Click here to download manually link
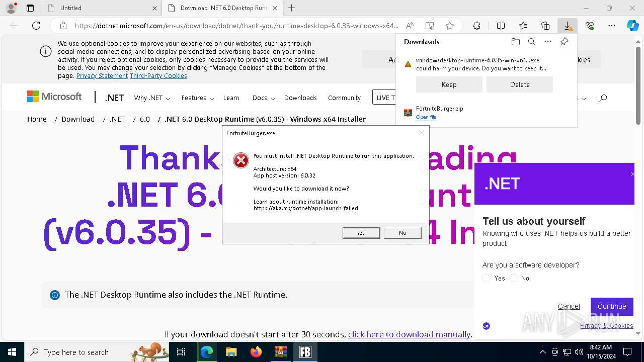This screenshot has width=644, height=362. (409, 334)
